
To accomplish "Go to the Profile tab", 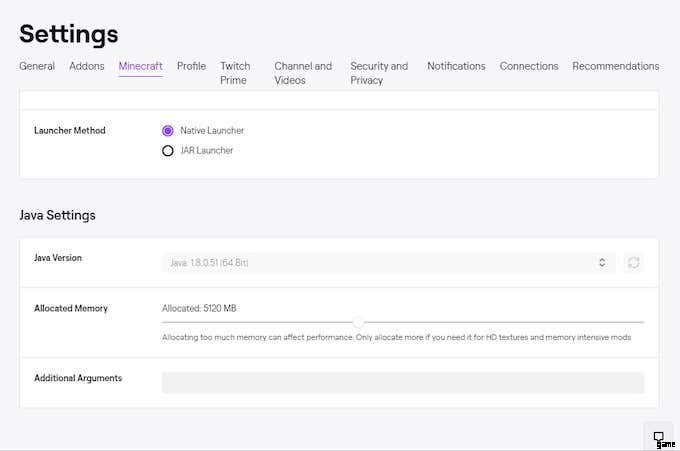I will tap(191, 66).
